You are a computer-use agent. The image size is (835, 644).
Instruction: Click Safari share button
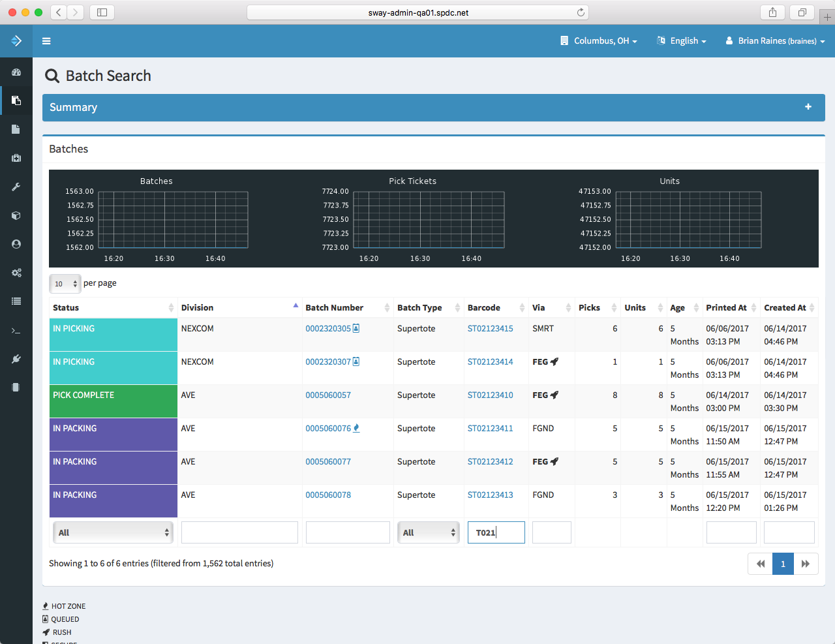[772, 12]
